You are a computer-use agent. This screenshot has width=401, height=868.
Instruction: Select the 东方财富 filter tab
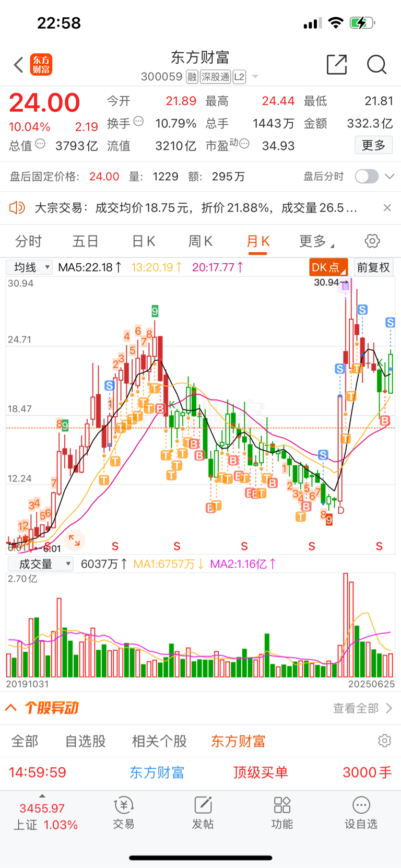[x=238, y=741]
